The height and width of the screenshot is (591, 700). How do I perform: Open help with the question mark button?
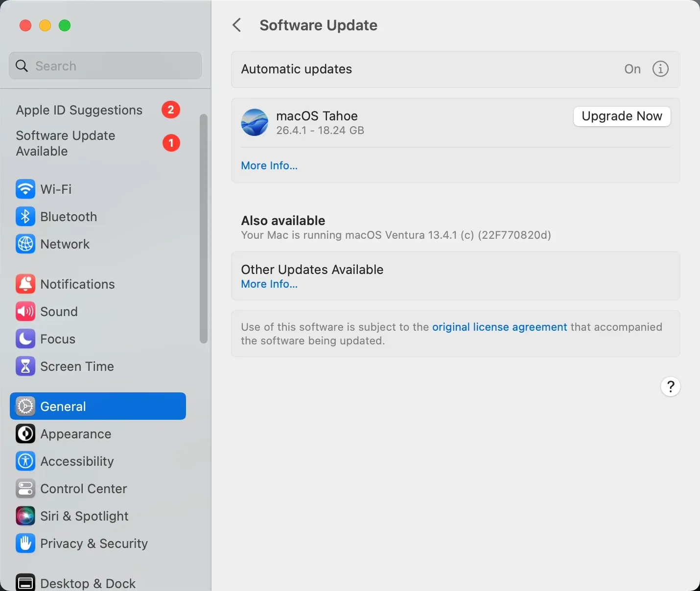point(671,386)
